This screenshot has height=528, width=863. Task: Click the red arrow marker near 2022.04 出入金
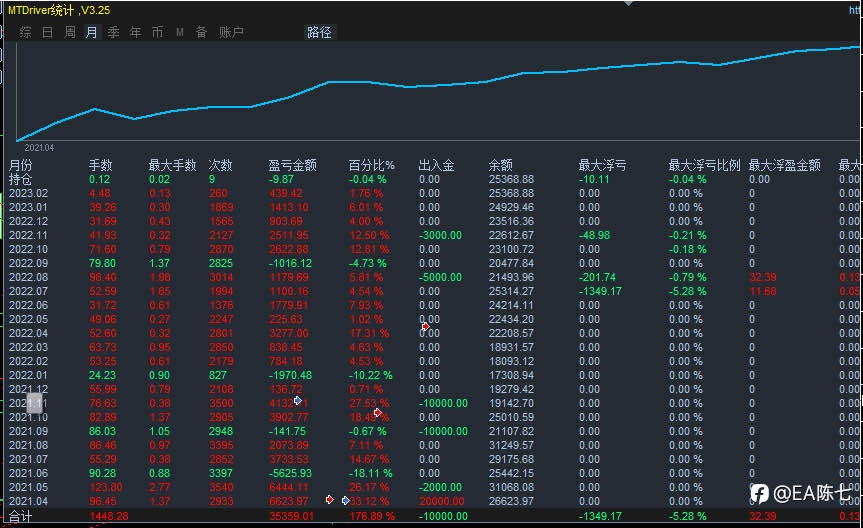[x=425, y=326]
